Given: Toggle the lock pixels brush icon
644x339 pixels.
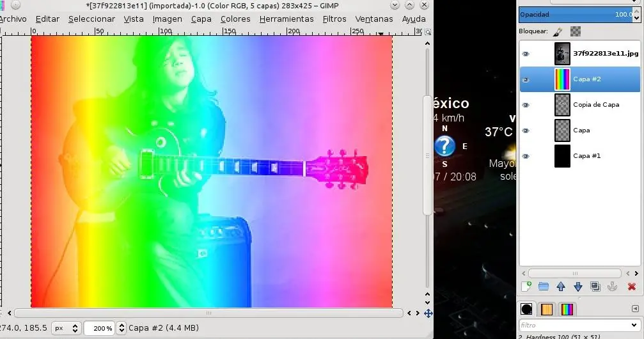Looking at the screenshot, I should pyautogui.click(x=558, y=31).
